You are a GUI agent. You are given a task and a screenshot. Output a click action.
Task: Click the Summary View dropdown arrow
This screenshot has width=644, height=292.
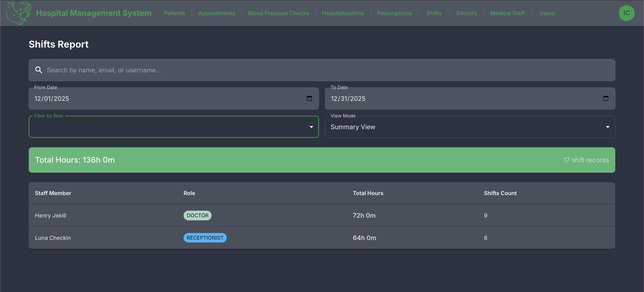pos(607,127)
